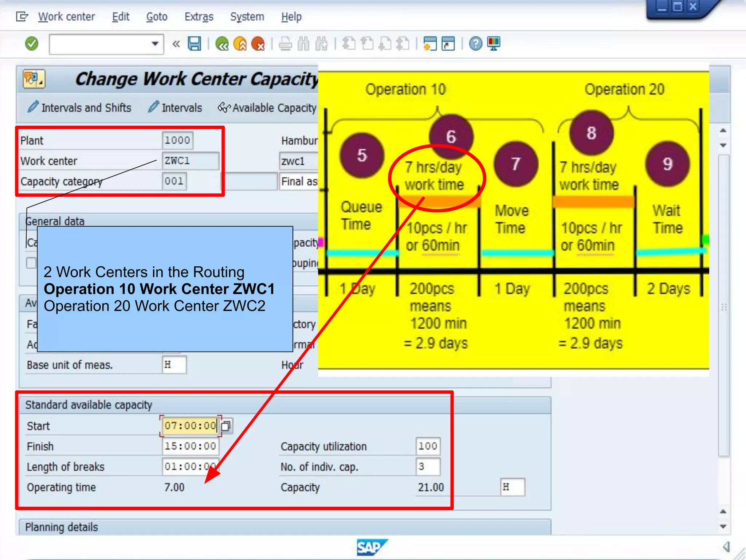Toggle the checkbox under General data
Screen dimensions: 746x560
(31, 263)
